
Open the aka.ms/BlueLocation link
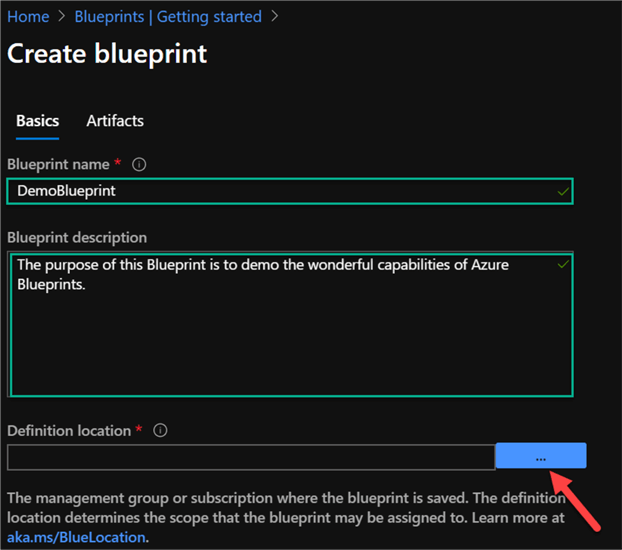click(76, 538)
